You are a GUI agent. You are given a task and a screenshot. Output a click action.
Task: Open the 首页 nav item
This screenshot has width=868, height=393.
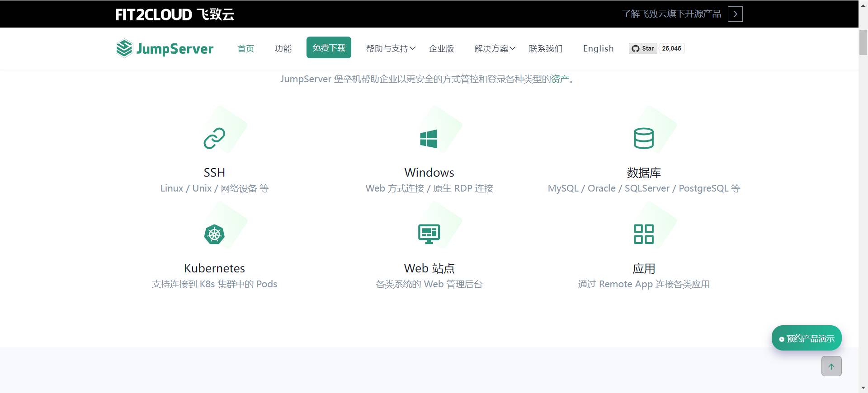coord(246,48)
